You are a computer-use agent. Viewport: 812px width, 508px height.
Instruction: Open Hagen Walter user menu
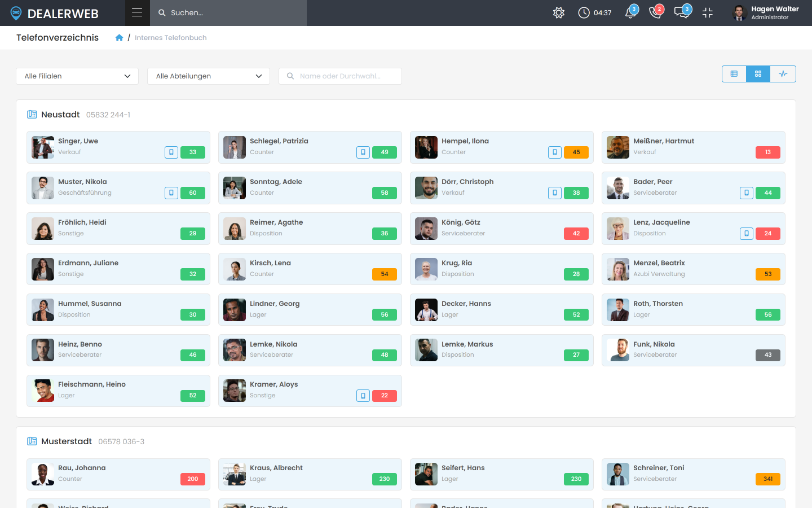tap(766, 13)
